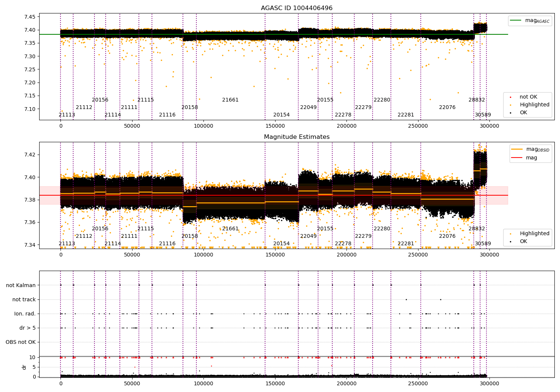The height and width of the screenshot is (392, 560).
Task: Click obsid label 21114 in the middle plot
Action: pyautogui.click(x=113, y=244)
